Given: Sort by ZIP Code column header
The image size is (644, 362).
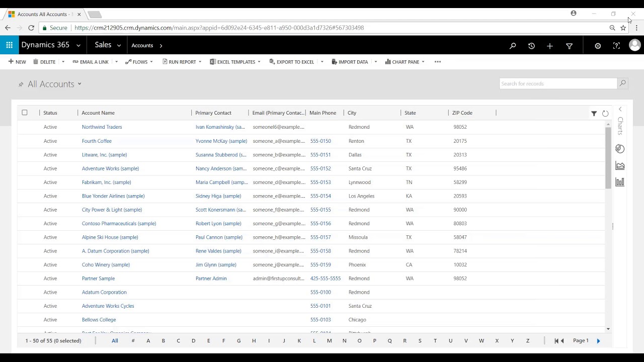Looking at the screenshot, I should click(x=462, y=113).
